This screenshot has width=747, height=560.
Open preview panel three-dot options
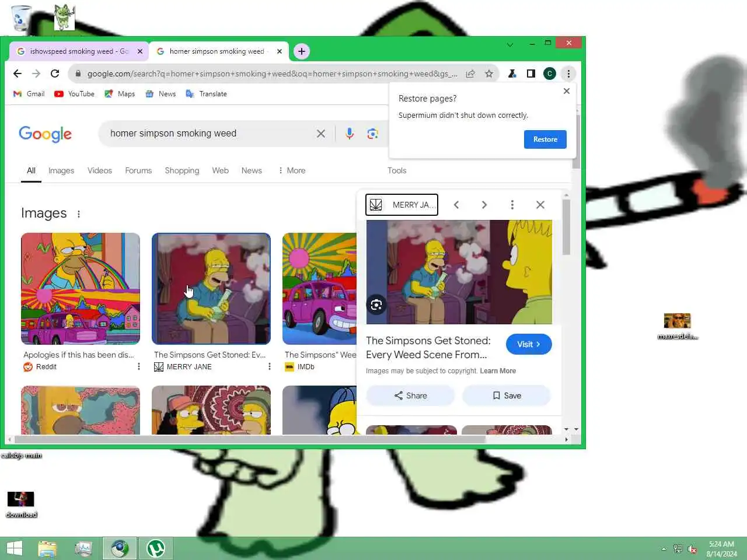512,205
